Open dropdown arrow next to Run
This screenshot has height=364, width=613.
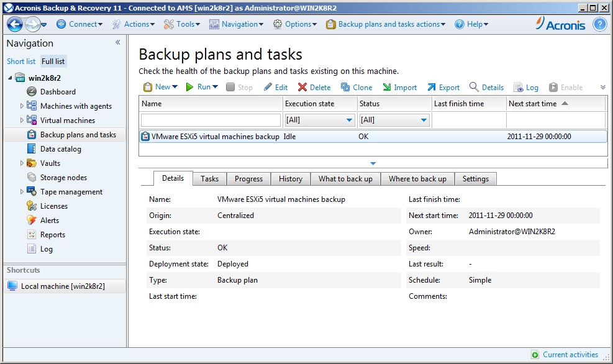pos(216,87)
